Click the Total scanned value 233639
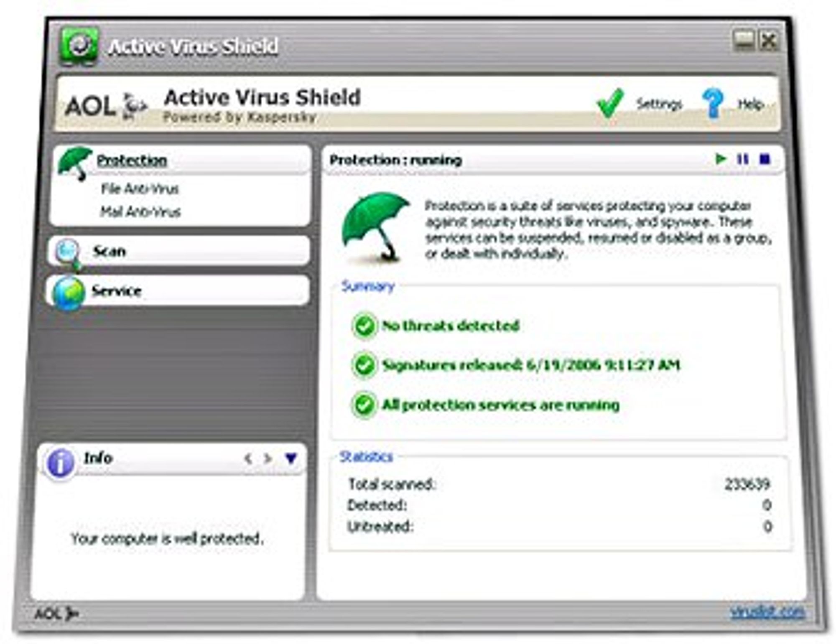836x644 pixels. [x=747, y=484]
